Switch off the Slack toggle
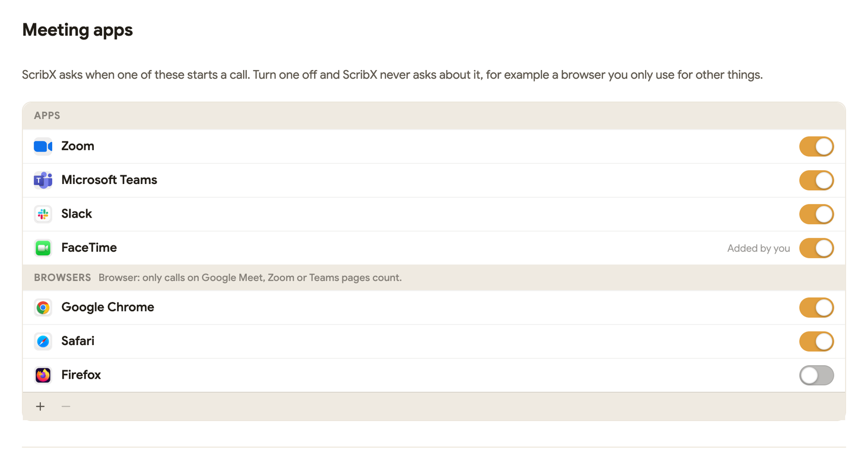This screenshot has width=868, height=465. [x=816, y=214]
